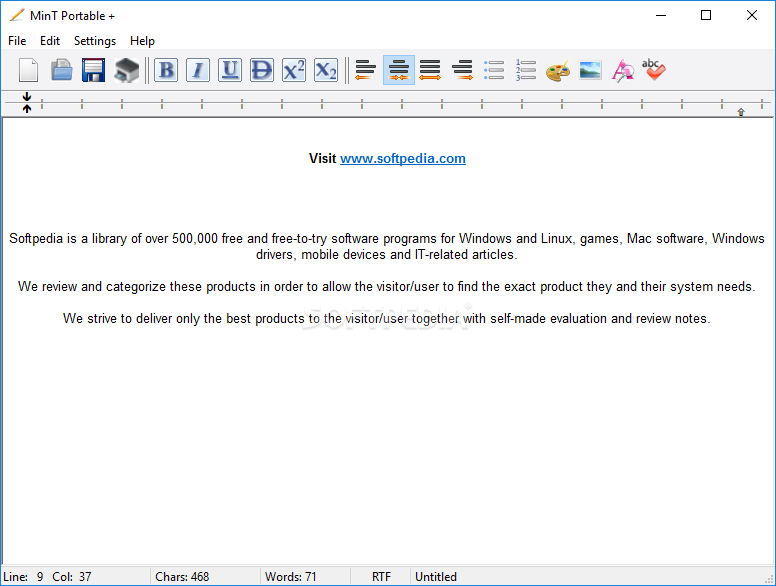Justify the text alignment
776x586 pixels.
(x=430, y=70)
